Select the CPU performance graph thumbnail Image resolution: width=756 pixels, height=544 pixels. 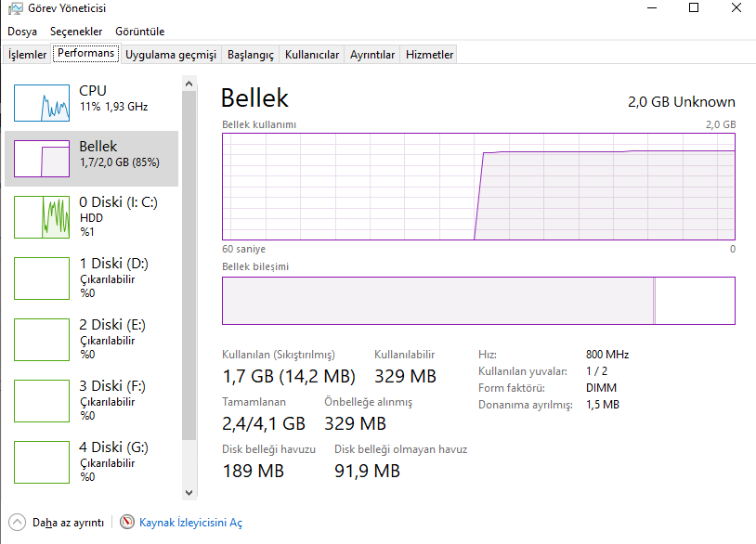click(x=42, y=101)
